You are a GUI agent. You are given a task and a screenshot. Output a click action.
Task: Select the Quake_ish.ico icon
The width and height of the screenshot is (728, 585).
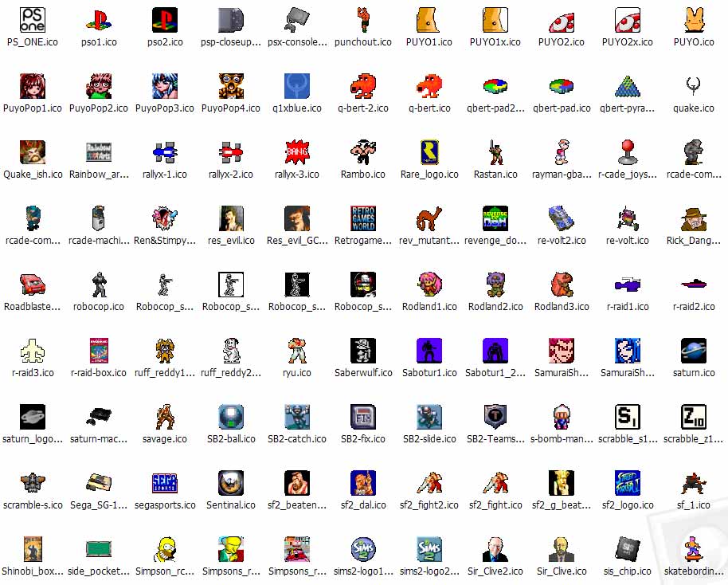pyautogui.click(x=33, y=152)
